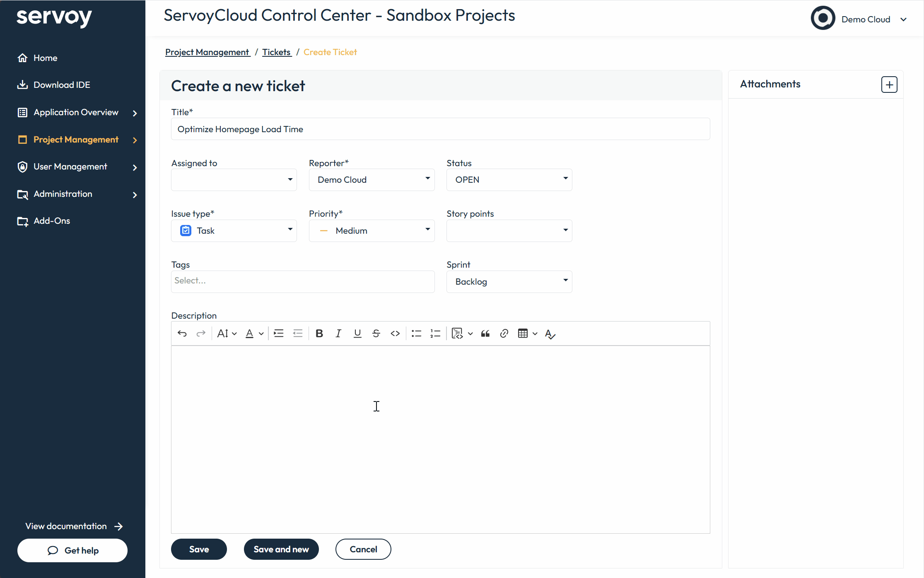Click the Save and new button
This screenshot has width=924, height=578.
pos(281,549)
